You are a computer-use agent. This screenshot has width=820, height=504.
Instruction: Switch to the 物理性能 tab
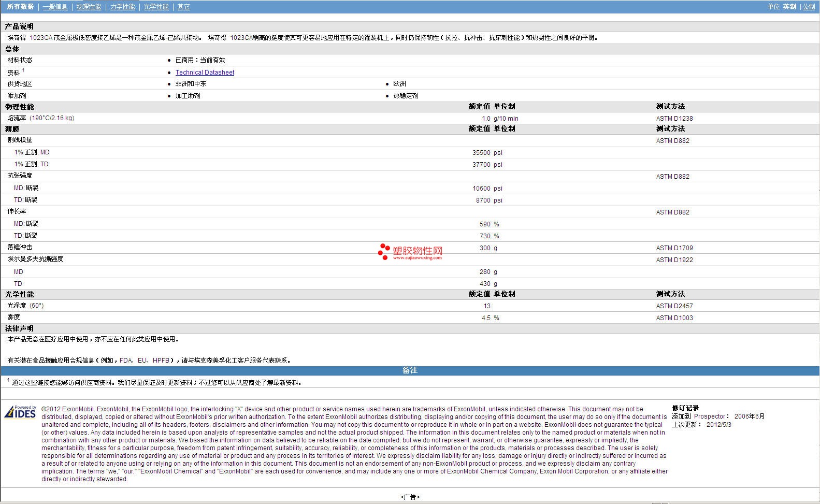89,7
